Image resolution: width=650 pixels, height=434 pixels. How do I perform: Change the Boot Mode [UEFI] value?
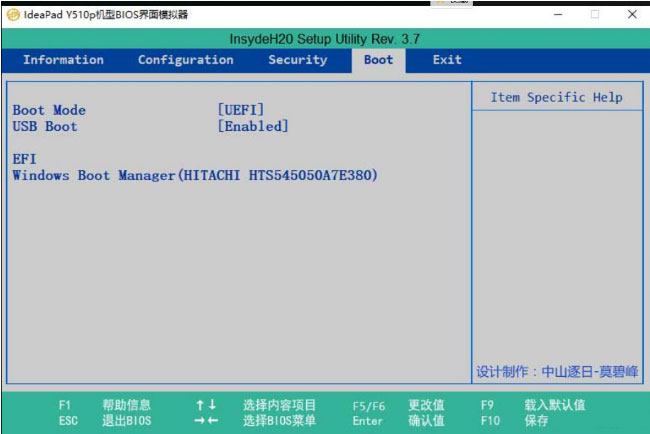click(241, 110)
